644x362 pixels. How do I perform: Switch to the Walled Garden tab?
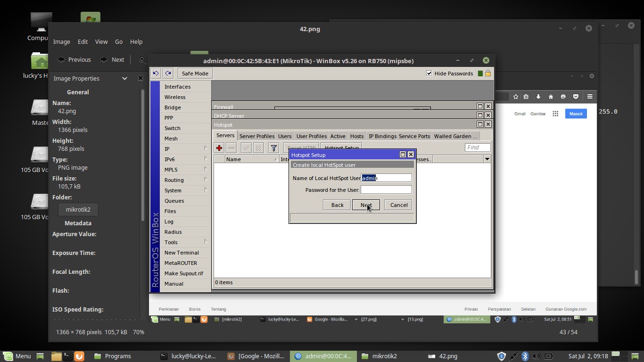(x=452, y=136)
